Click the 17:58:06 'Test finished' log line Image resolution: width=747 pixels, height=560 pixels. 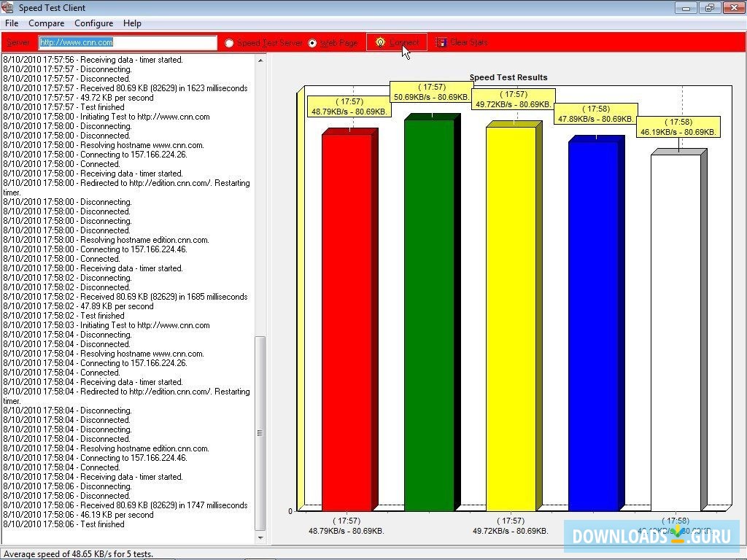[63, 524]
